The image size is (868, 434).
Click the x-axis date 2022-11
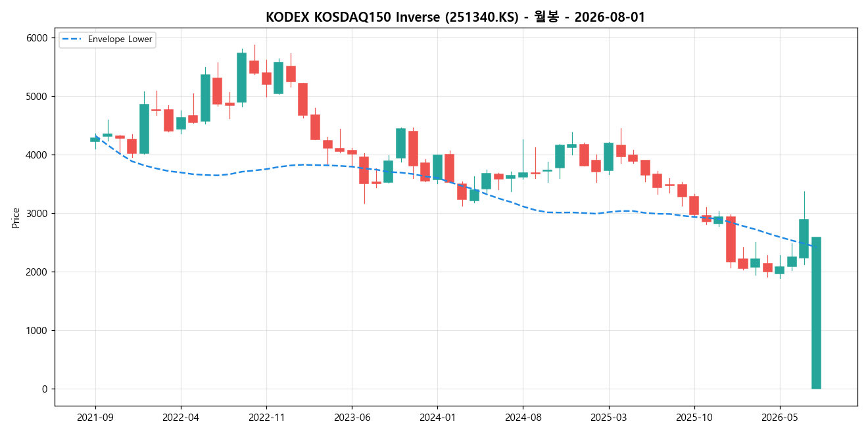pos(266,417)
